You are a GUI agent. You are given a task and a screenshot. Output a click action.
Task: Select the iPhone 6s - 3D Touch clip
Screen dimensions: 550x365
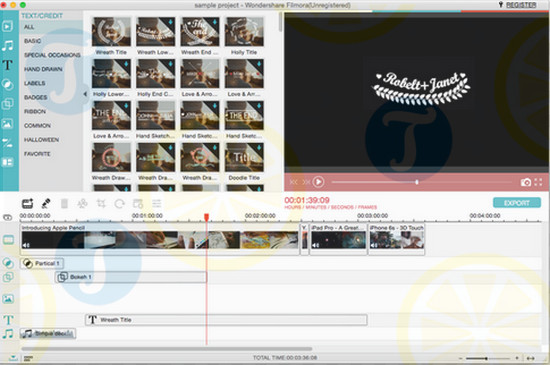(x=396, y=239)
